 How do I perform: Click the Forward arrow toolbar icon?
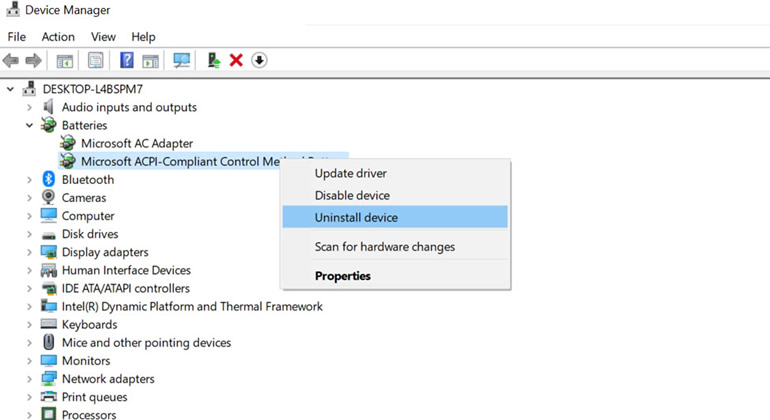[x=33, y=60]
